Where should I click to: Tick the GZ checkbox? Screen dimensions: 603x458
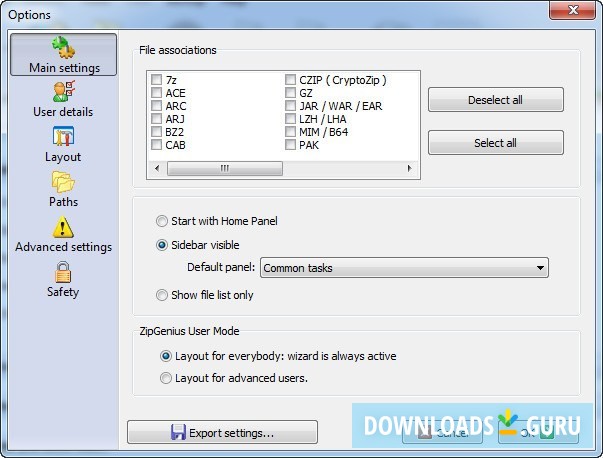pyautogui.click(x=290, y=93)
